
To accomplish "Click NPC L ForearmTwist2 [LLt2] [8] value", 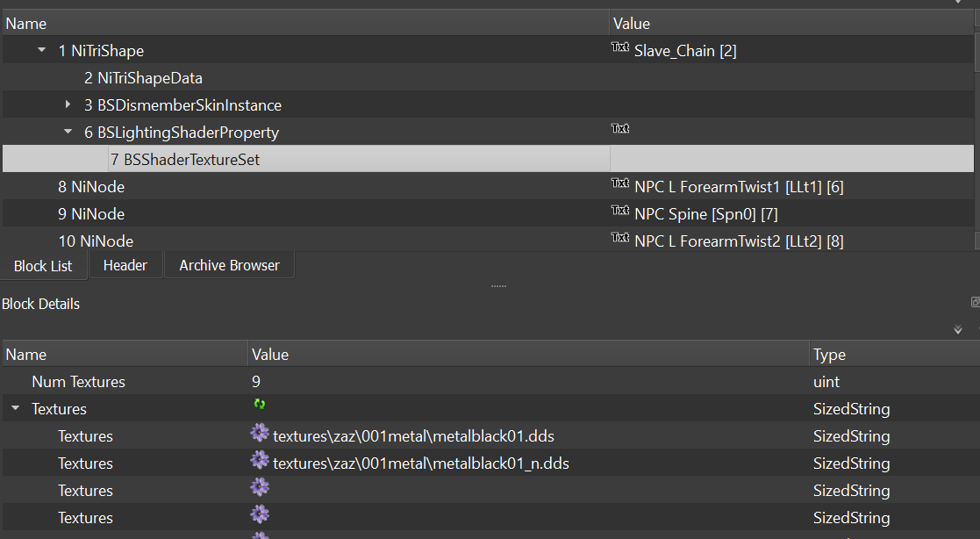I will tap(739, 241).
